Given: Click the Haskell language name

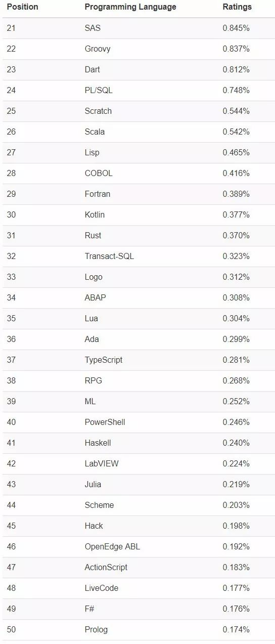Looking at the screenshot, I should pos(98,443).
